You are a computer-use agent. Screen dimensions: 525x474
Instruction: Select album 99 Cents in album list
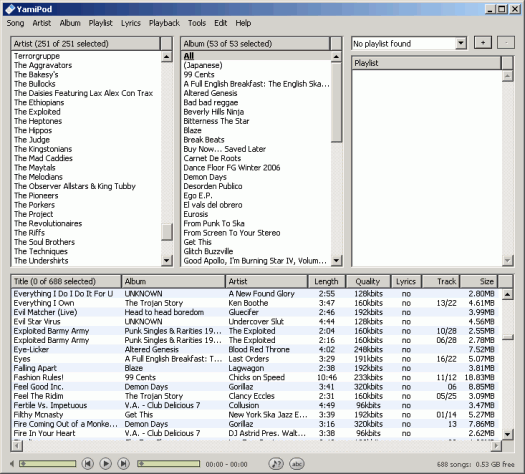click(x=256, y=75)
